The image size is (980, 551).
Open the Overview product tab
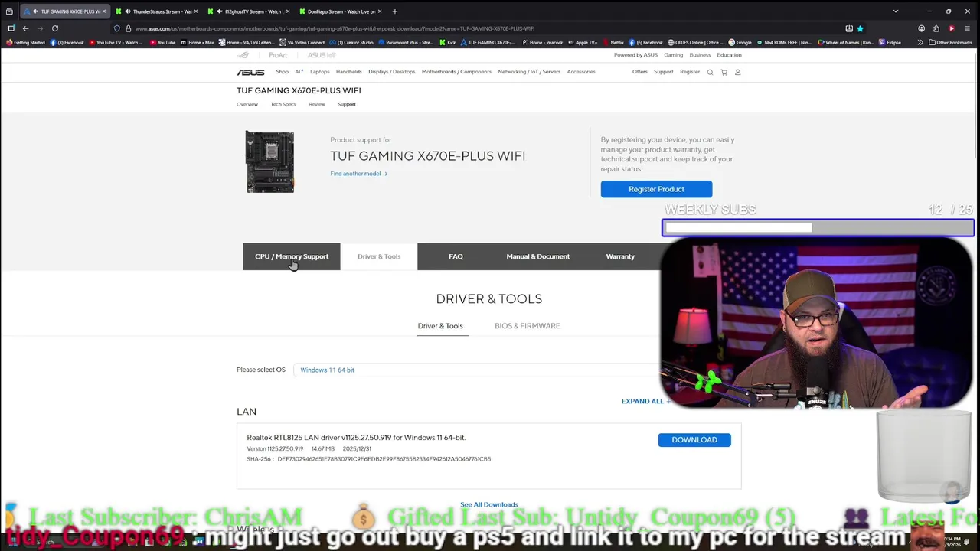point(247,104)
